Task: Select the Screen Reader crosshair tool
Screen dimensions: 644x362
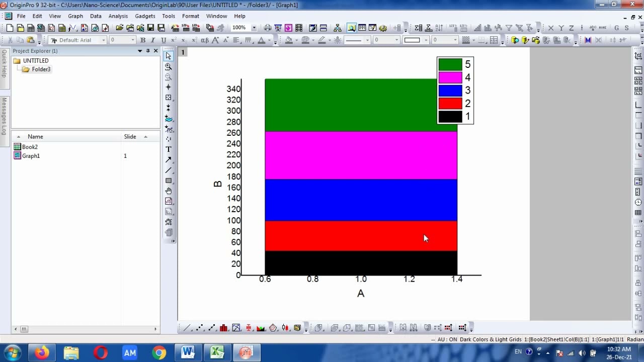Action: pos(169,87)
